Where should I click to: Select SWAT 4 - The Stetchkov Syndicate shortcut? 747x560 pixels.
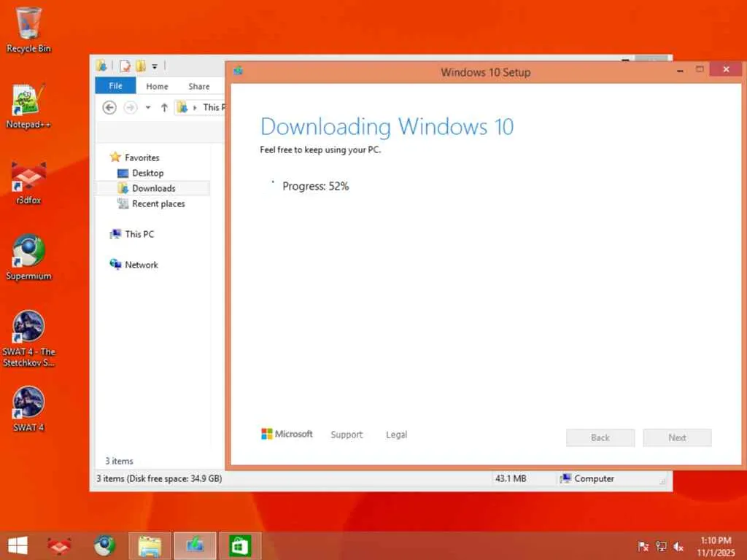[28, 338]
